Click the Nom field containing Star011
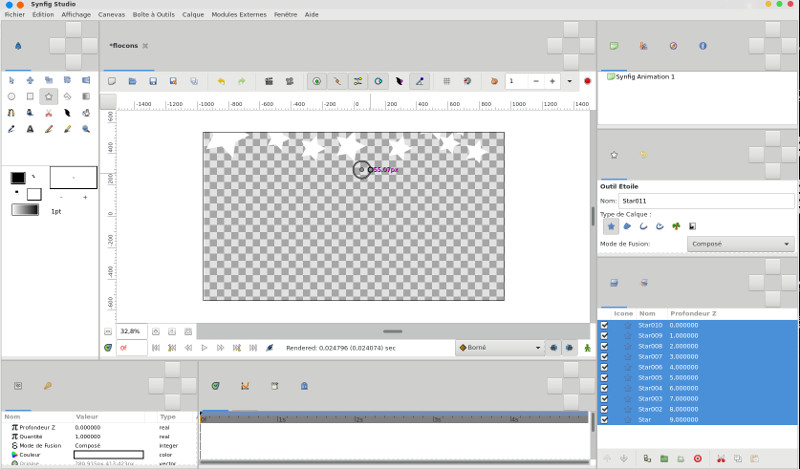Screen dimensions: 800x469 [x=705, y=201]
